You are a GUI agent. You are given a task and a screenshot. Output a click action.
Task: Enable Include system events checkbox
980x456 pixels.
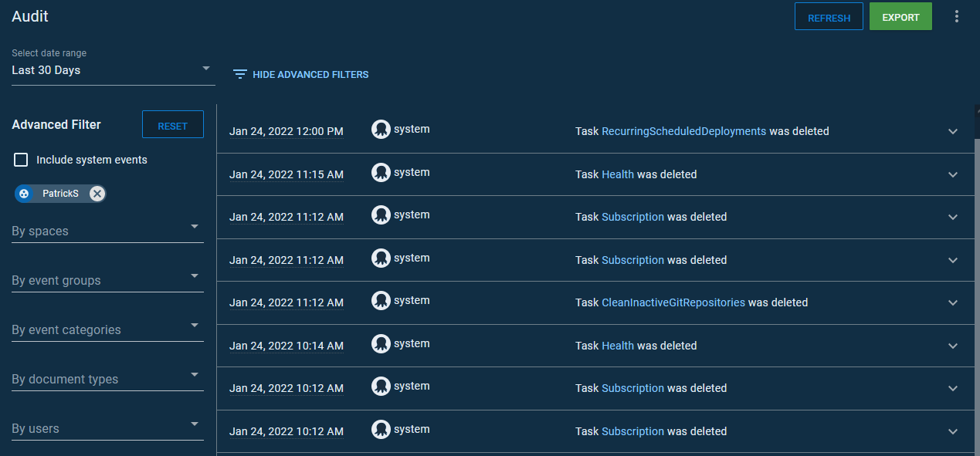21,160
